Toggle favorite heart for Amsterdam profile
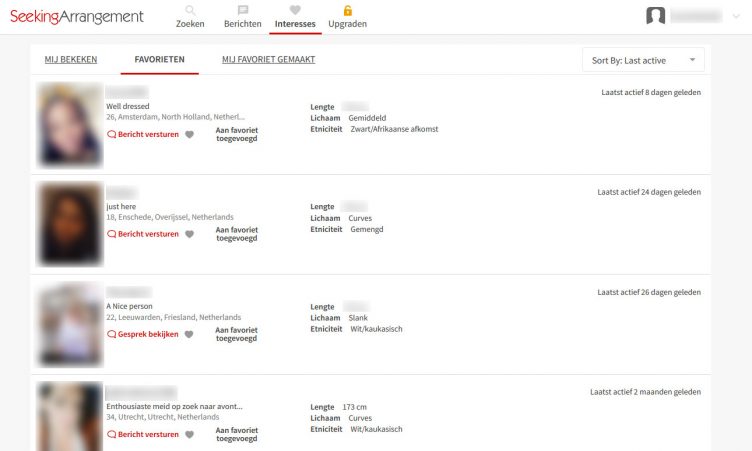 pyautogui.click(x=190, y=134)
